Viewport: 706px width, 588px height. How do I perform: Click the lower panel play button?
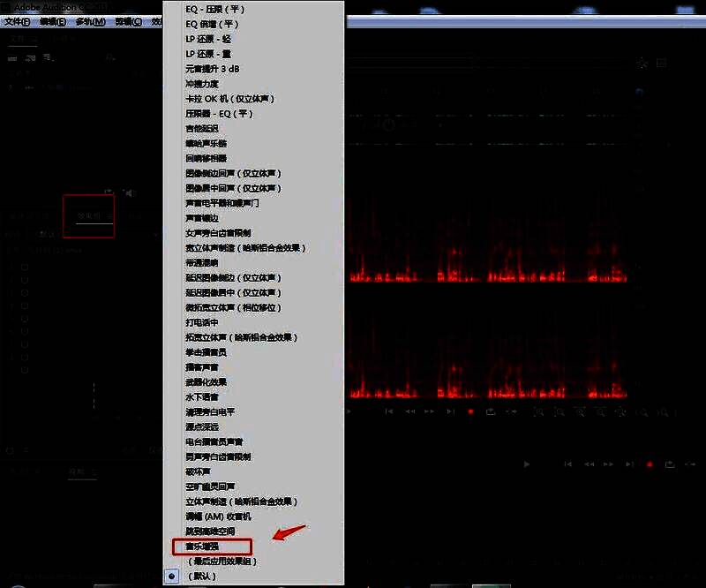click(527, 464)
